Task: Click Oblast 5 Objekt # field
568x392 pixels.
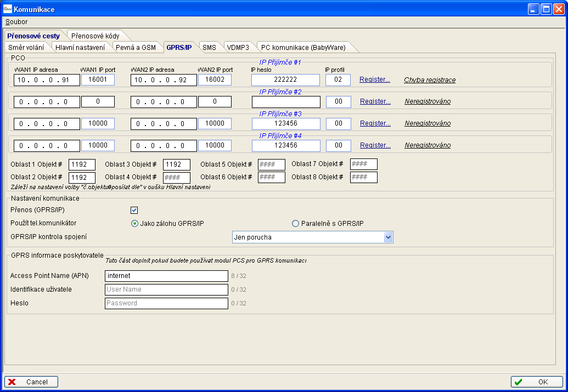Action: (x=272, y=164)
